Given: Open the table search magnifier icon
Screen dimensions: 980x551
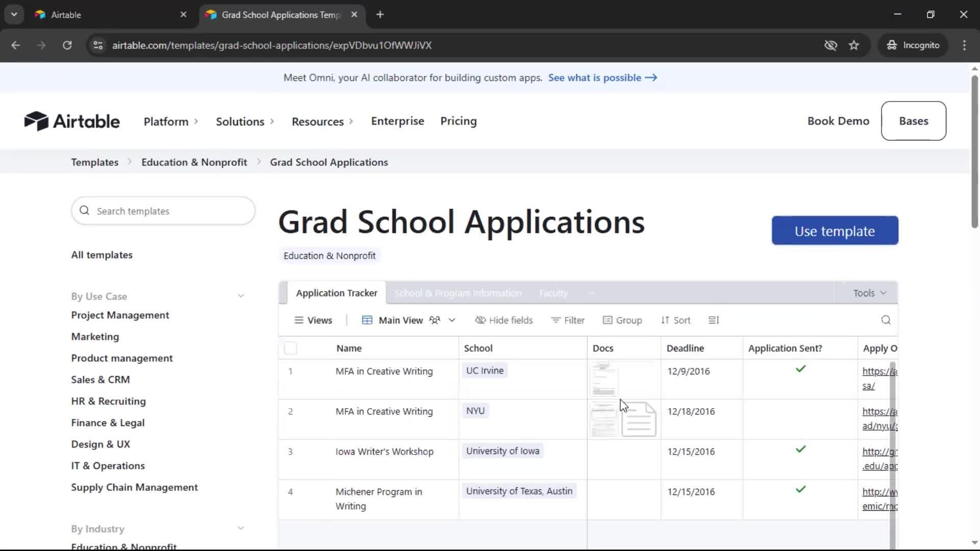Looking at the screenshot, I should [886, 320].
